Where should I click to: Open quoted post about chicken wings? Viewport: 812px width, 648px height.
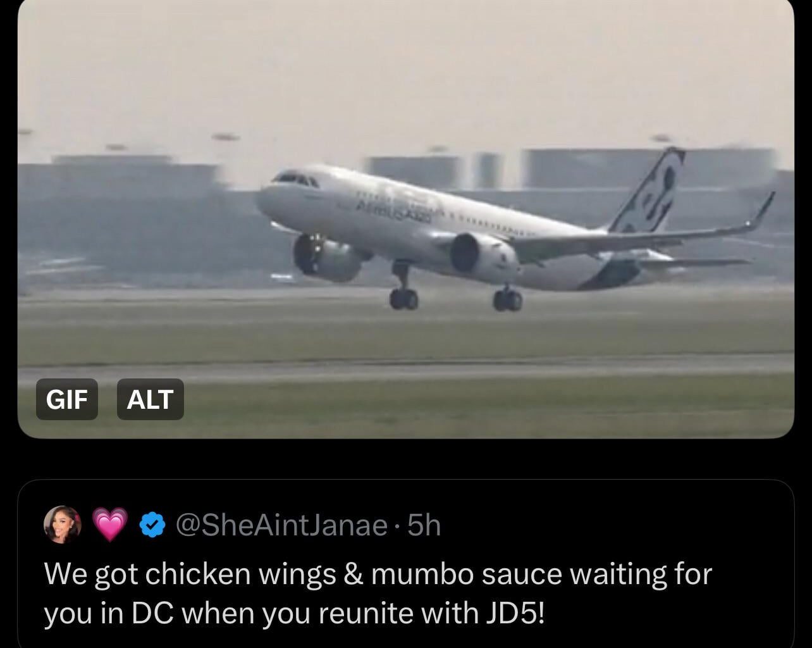click(x=405, y=564)
